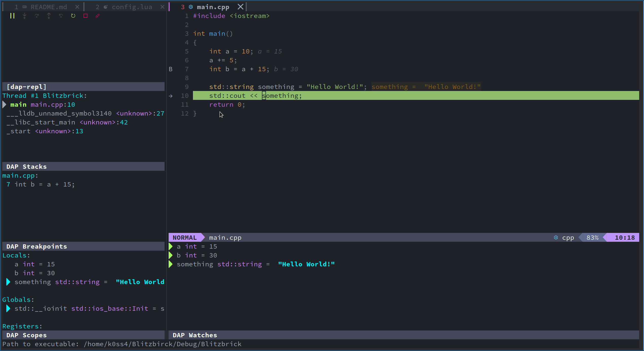The height and width of the screenshot is (351, 644).
Task: Click the C++ icon on main.cpp tab
Action: tap(191, 7)
